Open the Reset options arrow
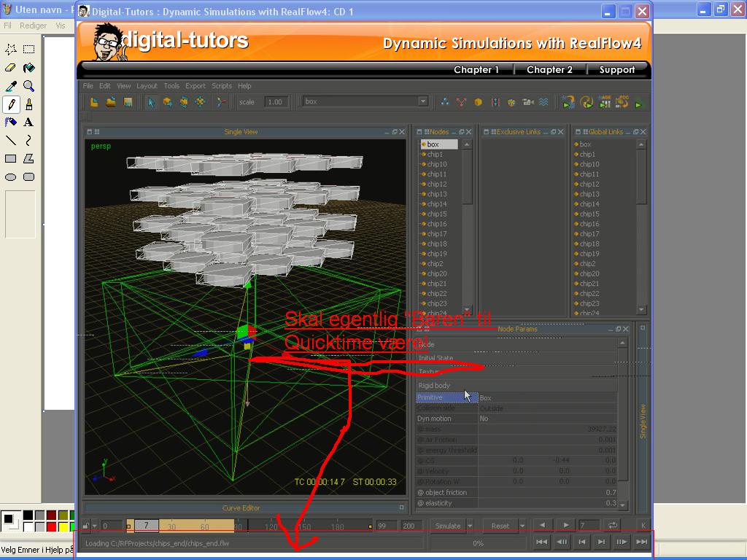The image size is (747, 560). click(x=522, y=526)
